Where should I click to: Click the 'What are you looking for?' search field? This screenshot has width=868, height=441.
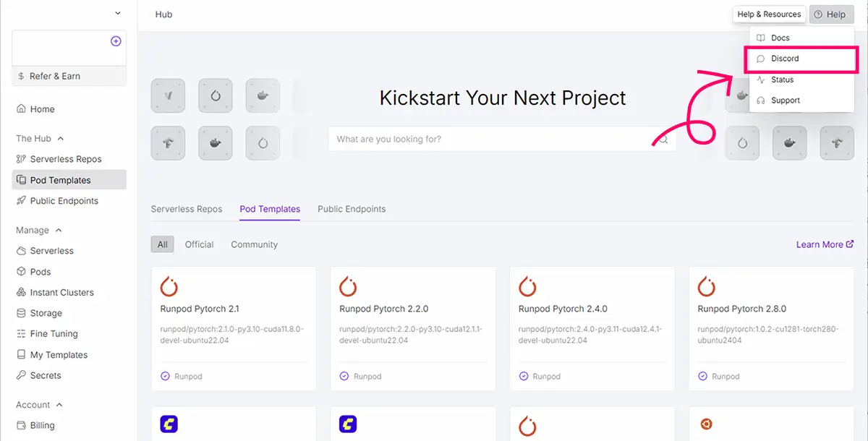(492, 140)
